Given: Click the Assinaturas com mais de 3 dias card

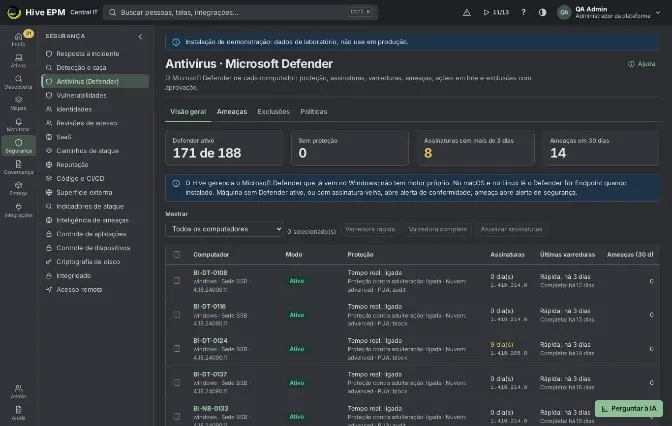Looking at the screenshot, I should point(475,148).
